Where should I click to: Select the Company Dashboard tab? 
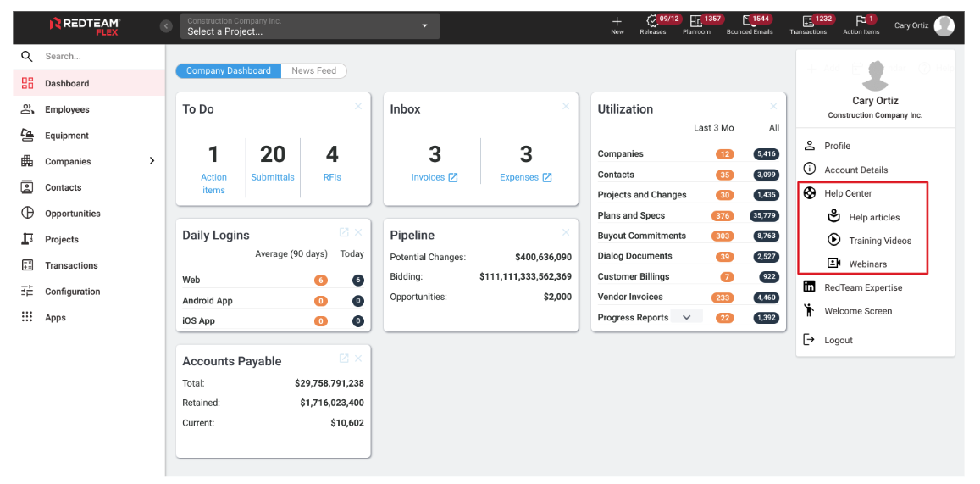point(228,71)
